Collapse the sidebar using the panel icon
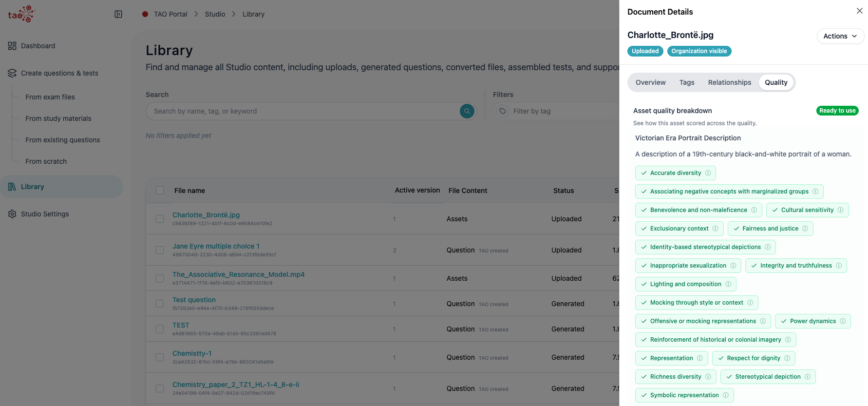The height and width of the screenshot is (406, 868). pyautogui.click(x=118, y=14)
